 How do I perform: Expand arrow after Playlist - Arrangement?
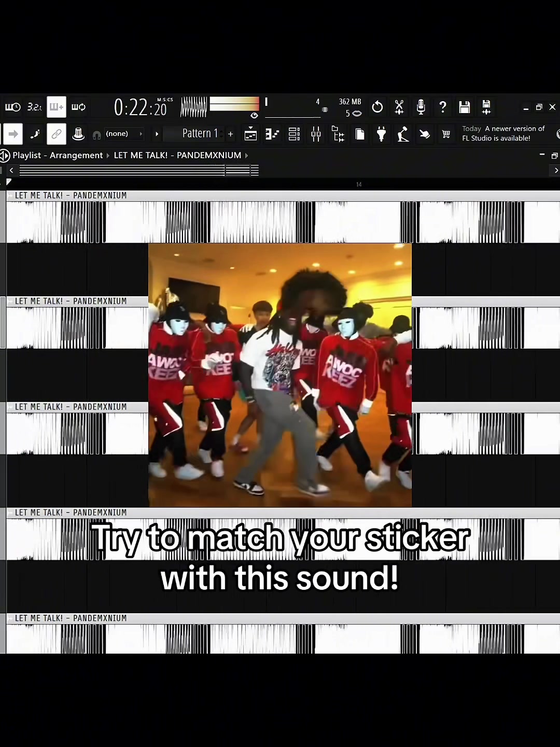coord(108,155)
